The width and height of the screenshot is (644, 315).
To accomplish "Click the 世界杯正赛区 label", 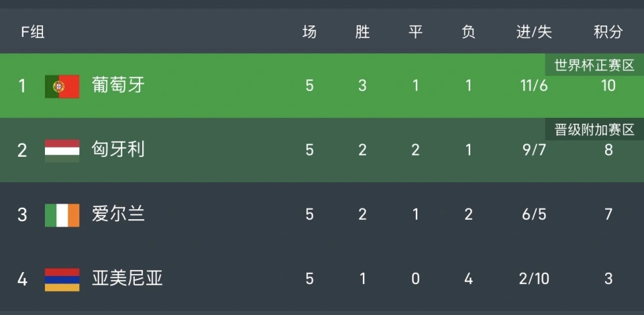I will (594, 66).
